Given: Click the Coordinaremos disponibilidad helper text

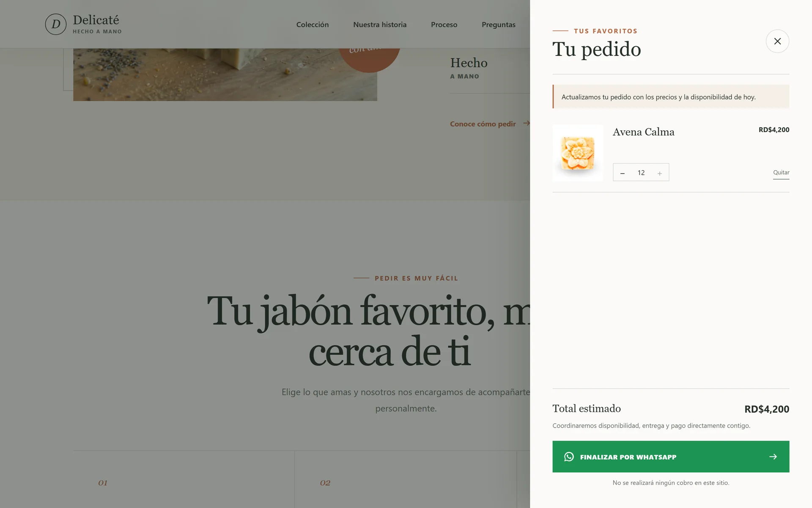Looking at the screenshot, I should click(651, 425).
